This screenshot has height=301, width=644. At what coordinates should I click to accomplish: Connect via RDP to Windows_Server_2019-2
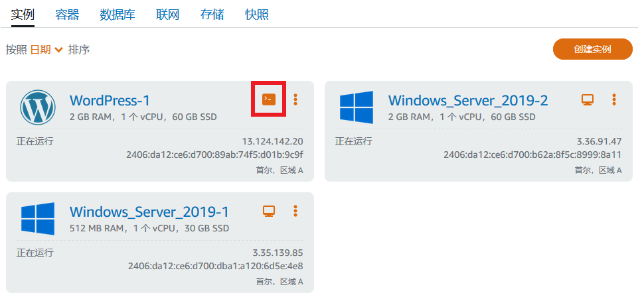[x=587, y=99]
